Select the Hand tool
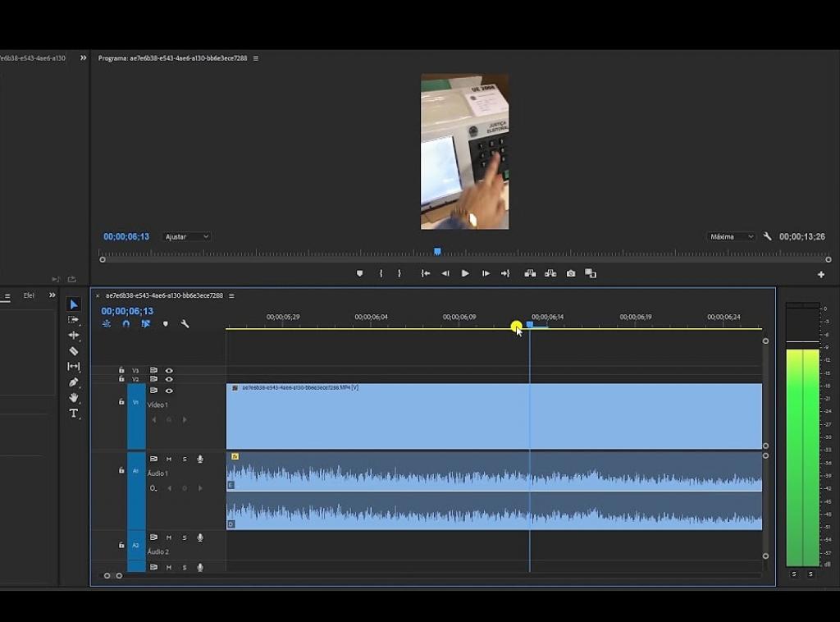This screenshot has height=622, width=840. pos(74,398)
